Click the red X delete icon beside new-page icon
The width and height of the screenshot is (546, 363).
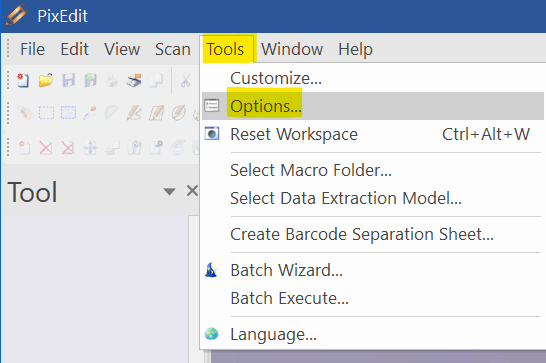pyautogui.click(x=46, y=148)
